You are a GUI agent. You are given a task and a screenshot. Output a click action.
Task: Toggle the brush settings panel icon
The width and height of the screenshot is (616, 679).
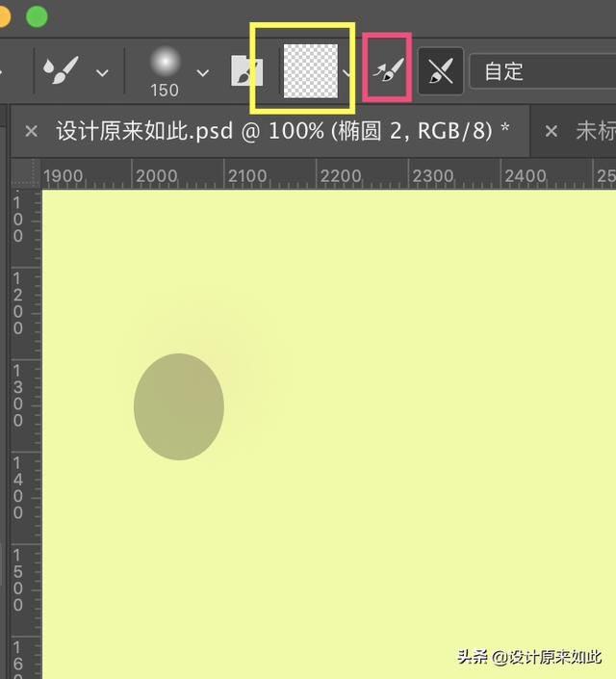[246, 70]
